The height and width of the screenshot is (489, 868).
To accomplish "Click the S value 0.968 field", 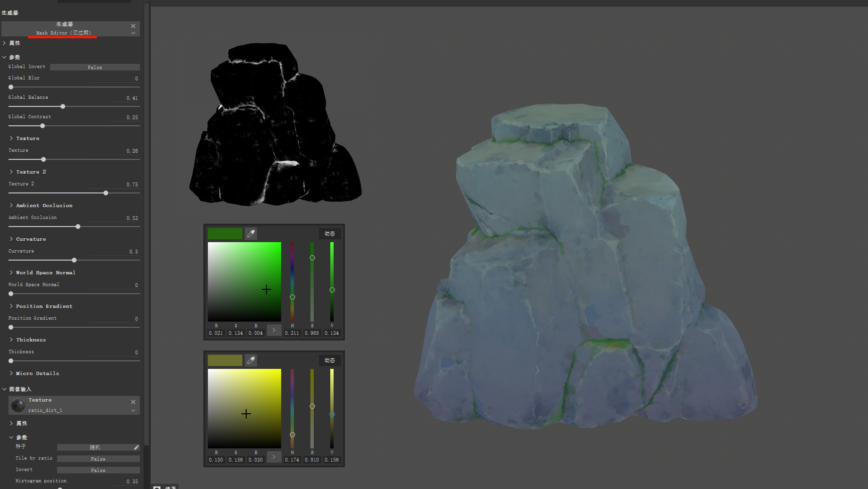I will coord(312,333).
